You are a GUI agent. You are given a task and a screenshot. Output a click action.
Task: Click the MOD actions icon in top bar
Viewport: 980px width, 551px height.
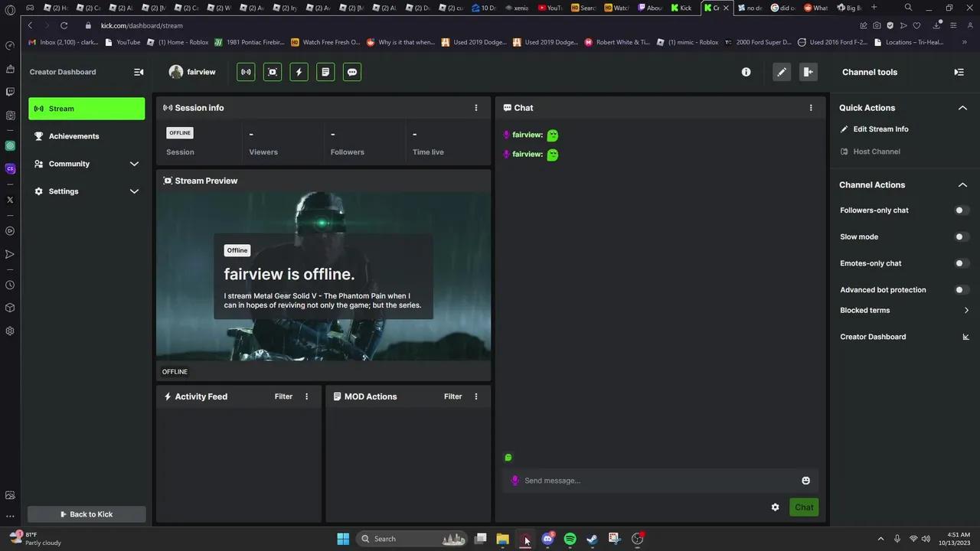pos(325,72)
